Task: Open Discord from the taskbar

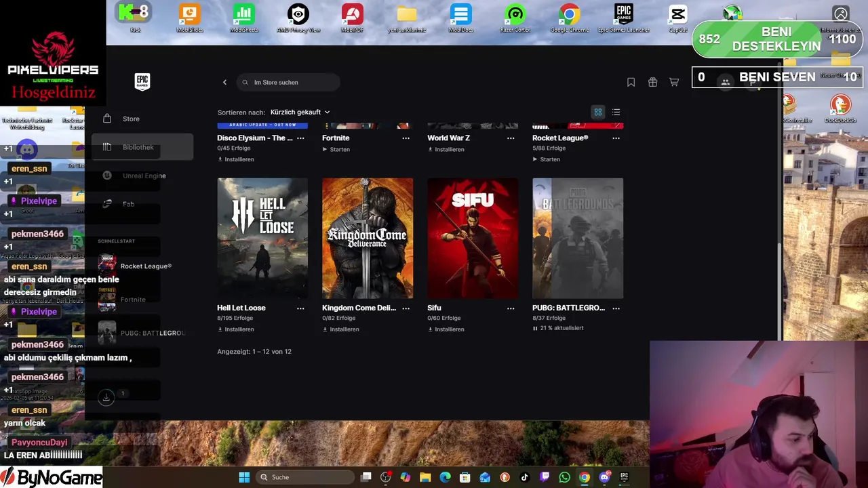Action: 604,477
